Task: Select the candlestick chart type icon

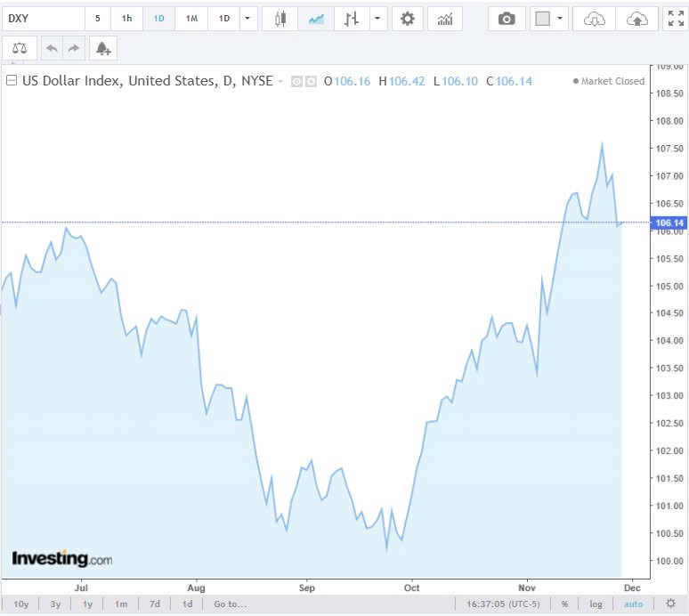Action: 280,19
